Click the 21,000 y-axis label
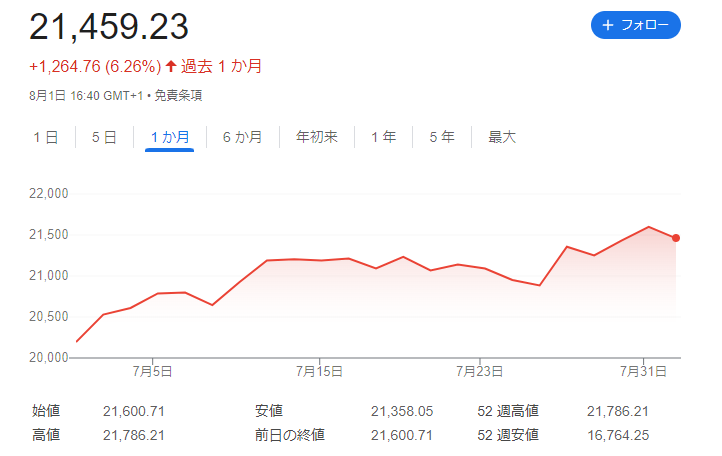This screenshot has width=722, height=456. 48,275
